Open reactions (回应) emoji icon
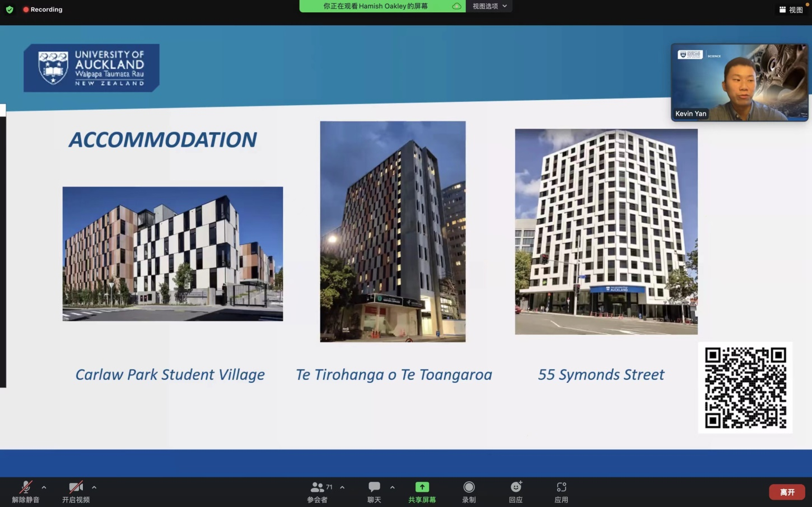The height and width of the screenshot is (507, 812). click(x=516, y=487)
